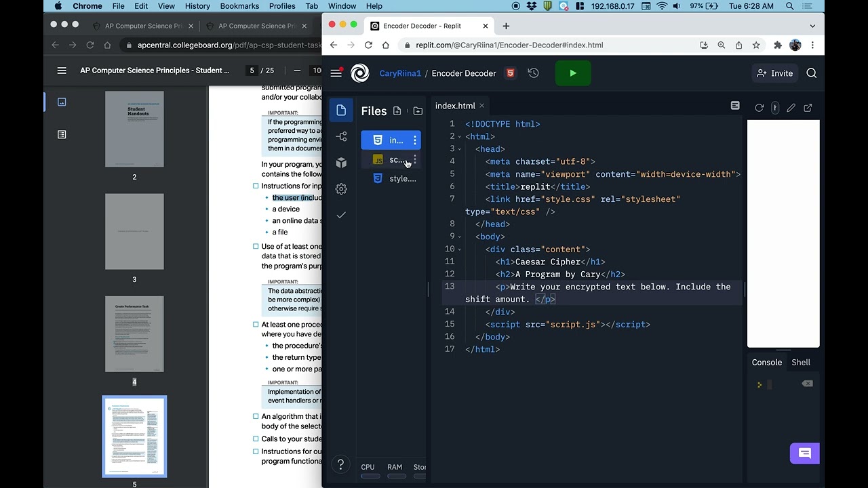Open the Profiles menu in menu bar
Viewport: 868px width, 488px height.
(282, 6)
